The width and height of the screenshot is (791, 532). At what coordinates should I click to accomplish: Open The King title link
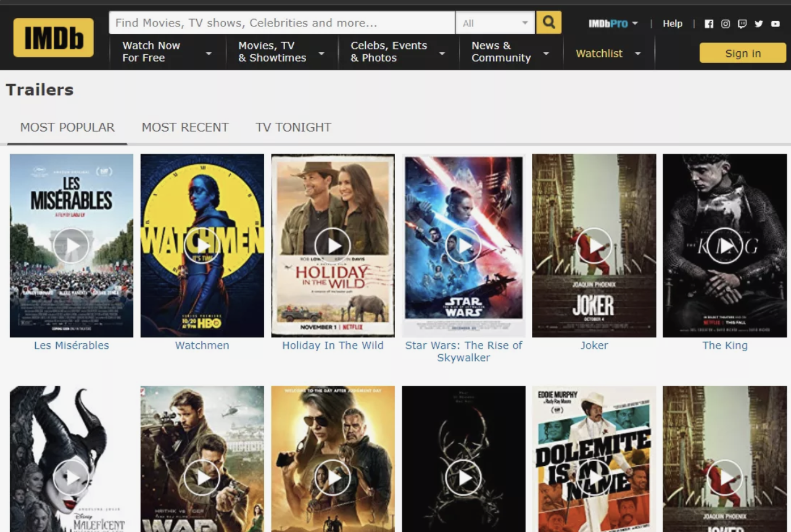[x=725, y=346]
